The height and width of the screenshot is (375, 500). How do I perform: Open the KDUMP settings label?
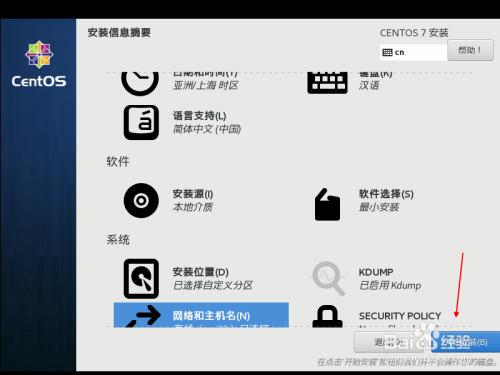376,272
